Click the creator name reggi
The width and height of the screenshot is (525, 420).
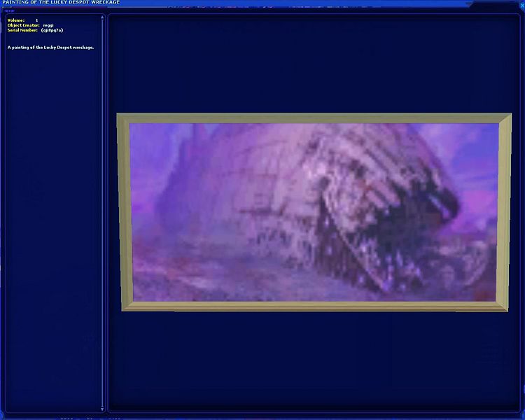(48, 25)
